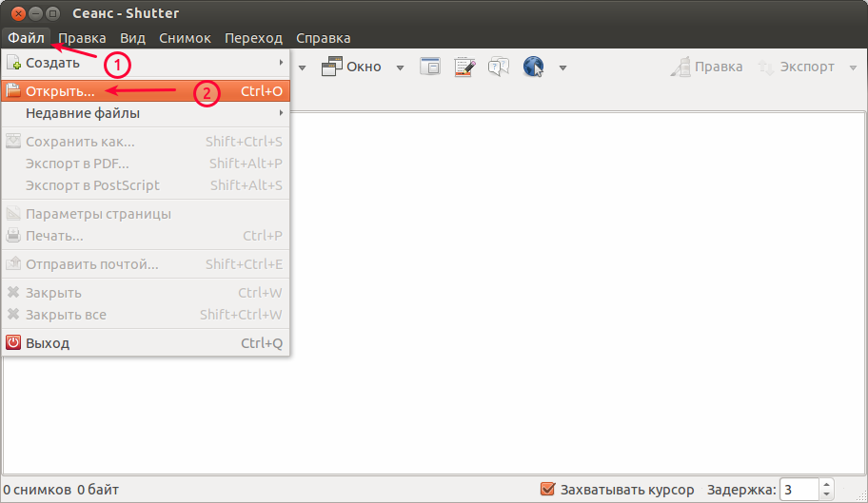Click the Отправить почтой mail icon
The width and height of the screenshot is (868, 503).
click(13, 263)
